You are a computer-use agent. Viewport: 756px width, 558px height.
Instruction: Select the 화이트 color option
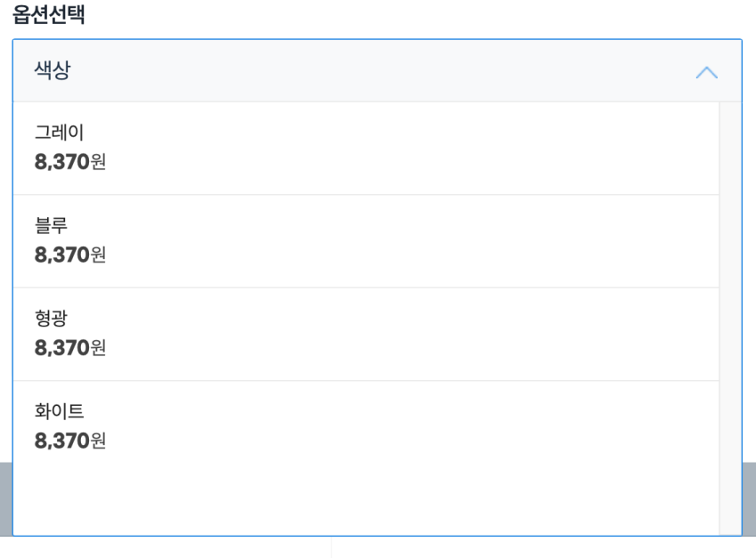point(60,411)
